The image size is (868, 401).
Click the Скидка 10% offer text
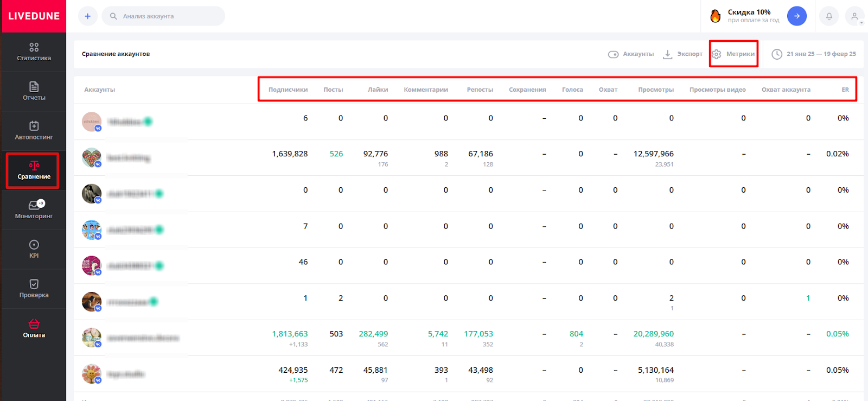[749, 12]
